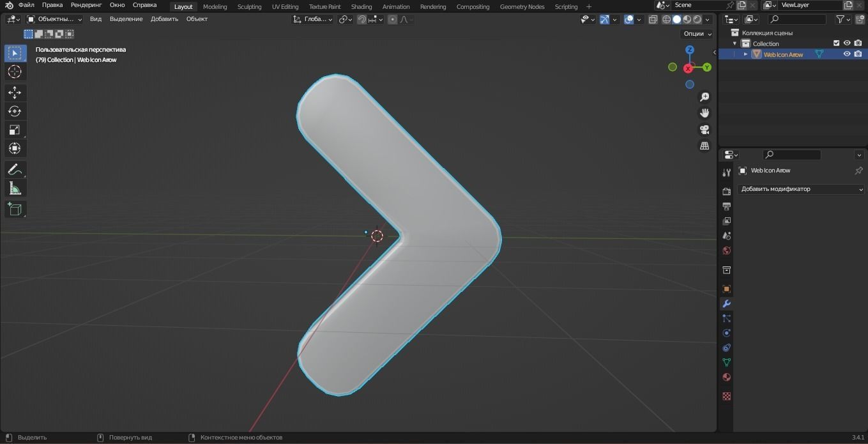Toggle proportional editing button
Screen dimensions: 868x444
click(x=393, y=19)
